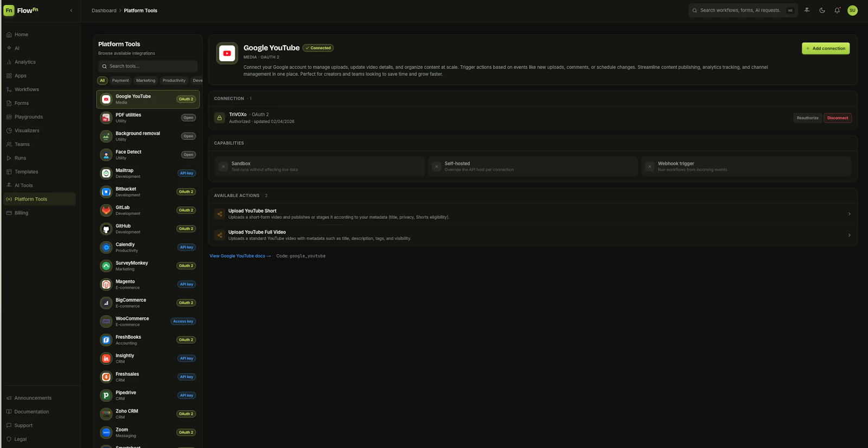Image resolution: width=868 pixels, height=448 pixels.
Task: Open the notifications bell
Action: point(837,10)
